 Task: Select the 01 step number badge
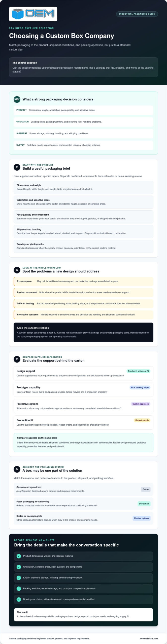(17, 167)
